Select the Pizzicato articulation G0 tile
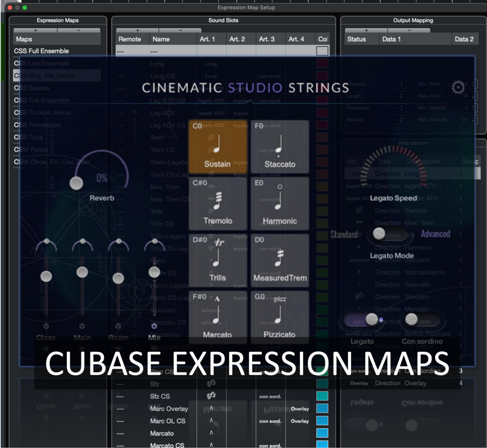The width and height of the screenshot is (487, 448). click(x=280, y=317)
